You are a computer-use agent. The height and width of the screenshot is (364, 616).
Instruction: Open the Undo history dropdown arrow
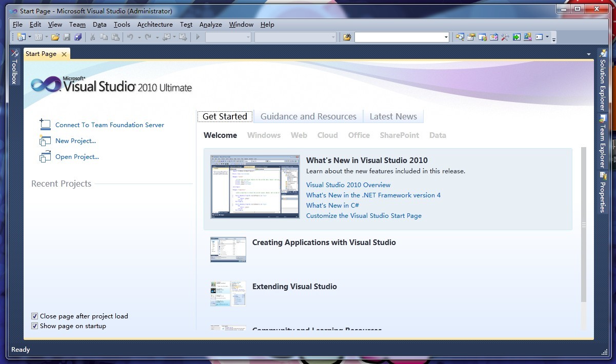139,37
